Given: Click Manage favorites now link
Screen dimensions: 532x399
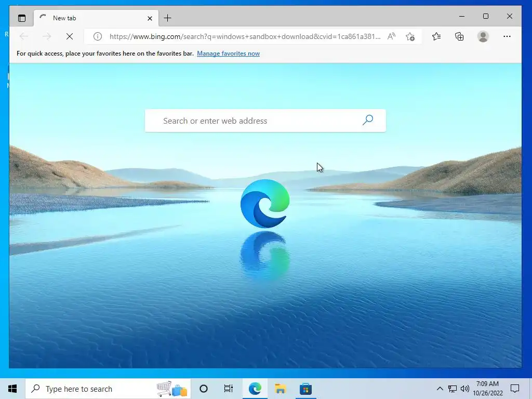Looking at the screenshot, I should (x=229, y=54).
